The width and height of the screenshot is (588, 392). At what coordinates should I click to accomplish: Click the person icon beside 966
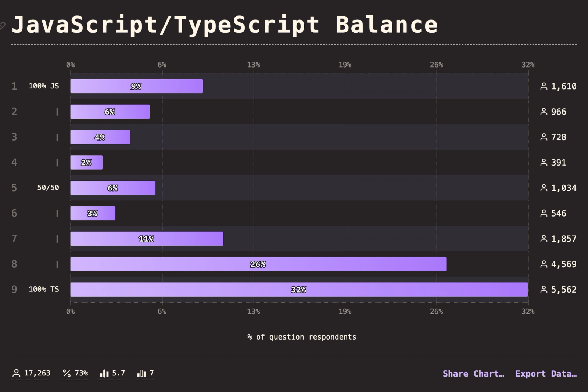pos(544,112)
